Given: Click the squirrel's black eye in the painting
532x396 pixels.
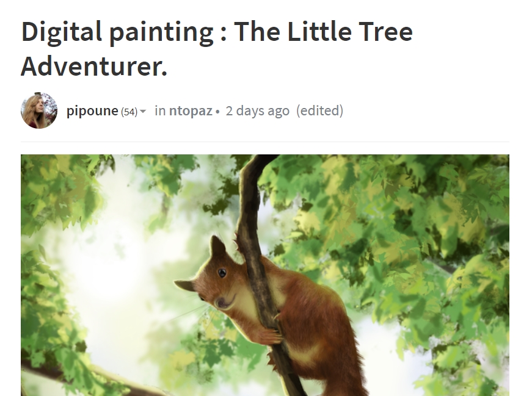Looking at the screenshot, I should coord(222,273).
